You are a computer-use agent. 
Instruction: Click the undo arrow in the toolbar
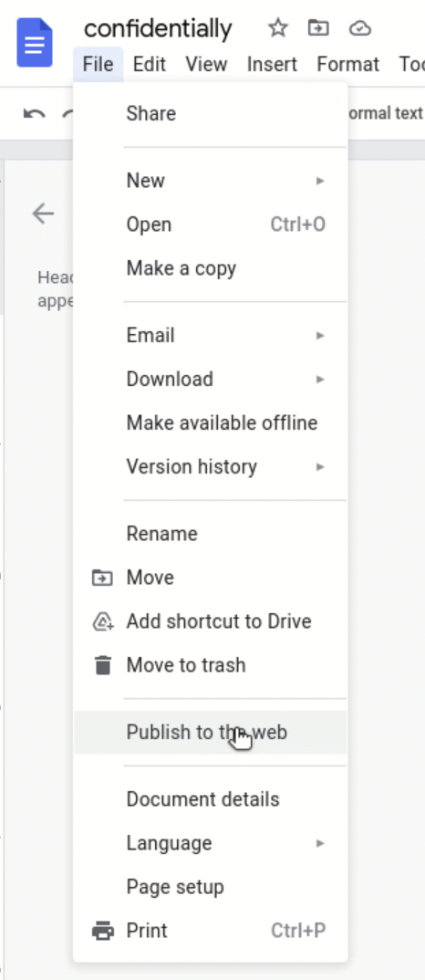(35, 114)
